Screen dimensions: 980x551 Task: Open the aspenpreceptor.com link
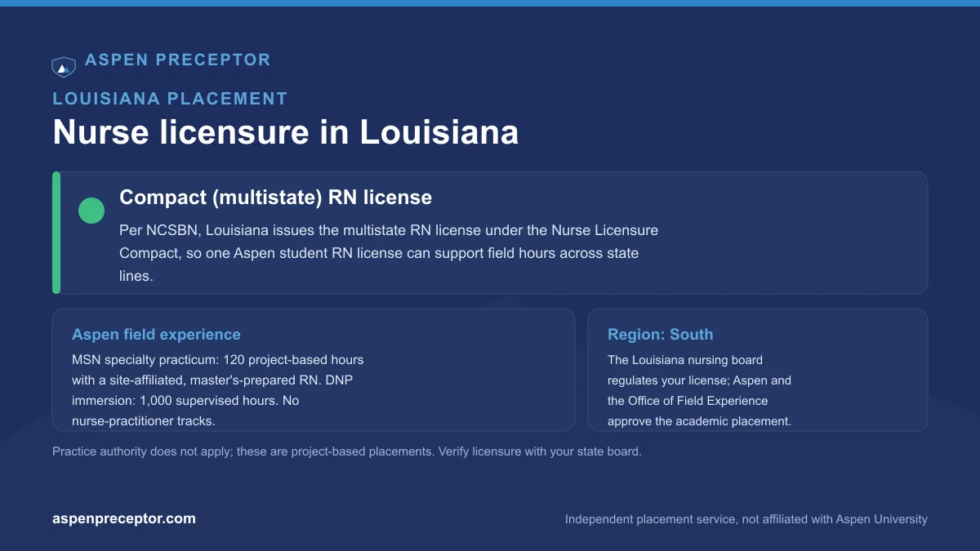[124, 518]
